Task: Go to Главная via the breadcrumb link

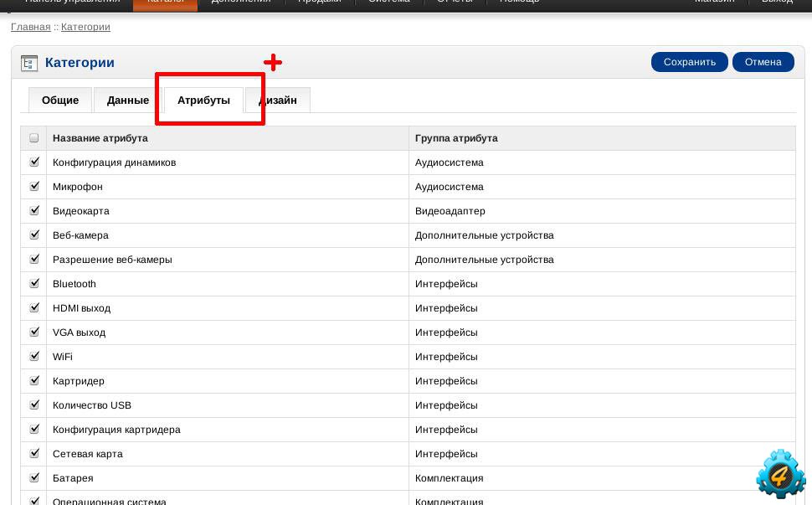Action: pyautogui.click(x=31, y=27)
